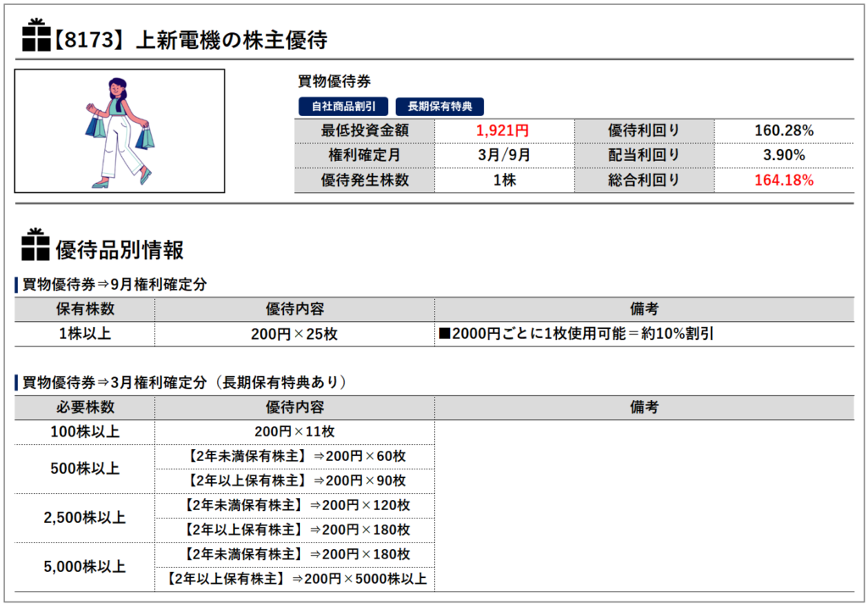The height and width of the screenshot is (605, 868).
Task: Select 【2年以上保有株主】⇒200円×5000株以上
Action: tap(294, 579)
